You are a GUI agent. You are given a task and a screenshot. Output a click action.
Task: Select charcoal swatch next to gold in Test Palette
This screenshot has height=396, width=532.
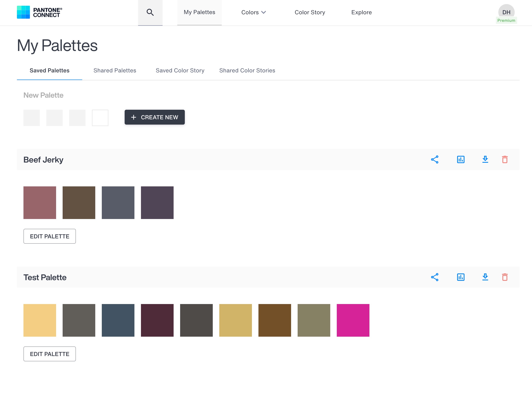pyautogui.click(x=196, y=321)
